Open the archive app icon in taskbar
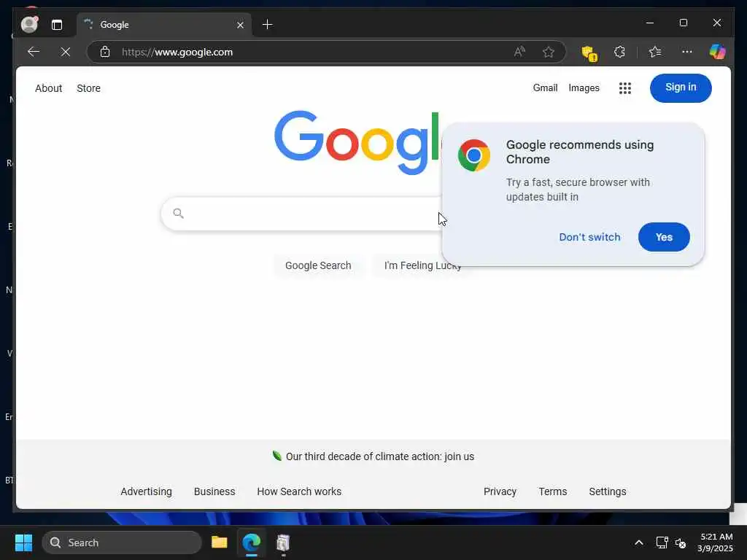The image size is (747, 560). [x=283, y=542]
